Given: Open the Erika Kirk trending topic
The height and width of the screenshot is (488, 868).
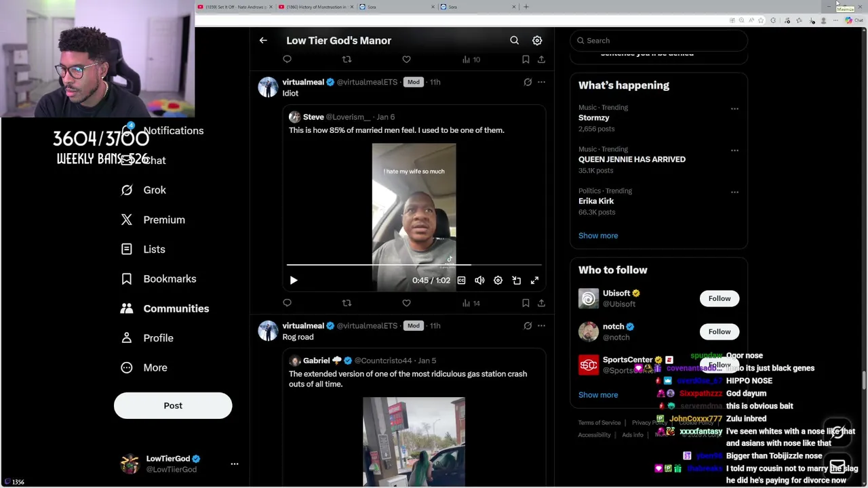Looking at the screenshot, I should click(596, 201).
